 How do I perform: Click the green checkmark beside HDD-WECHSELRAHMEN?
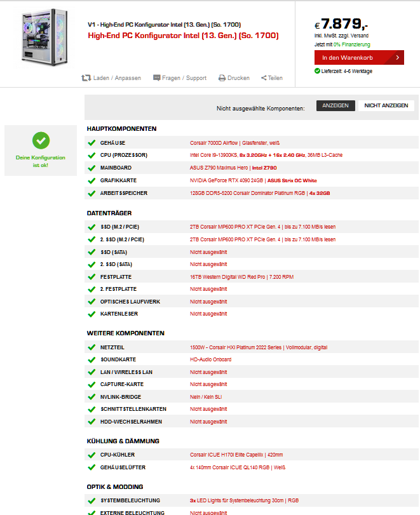[x=91, y=422]
